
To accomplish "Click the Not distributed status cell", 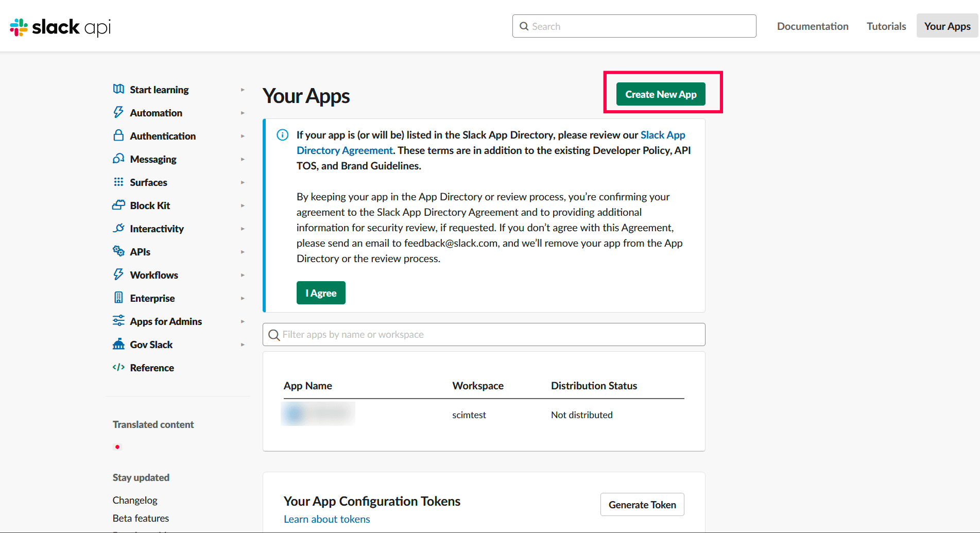I will tap(582, 415).
